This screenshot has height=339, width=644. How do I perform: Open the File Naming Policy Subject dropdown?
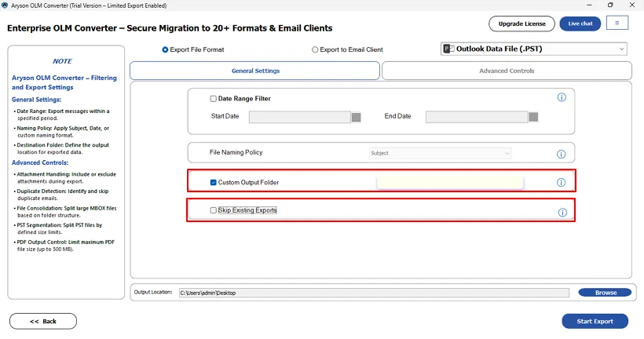click(440, 153)
